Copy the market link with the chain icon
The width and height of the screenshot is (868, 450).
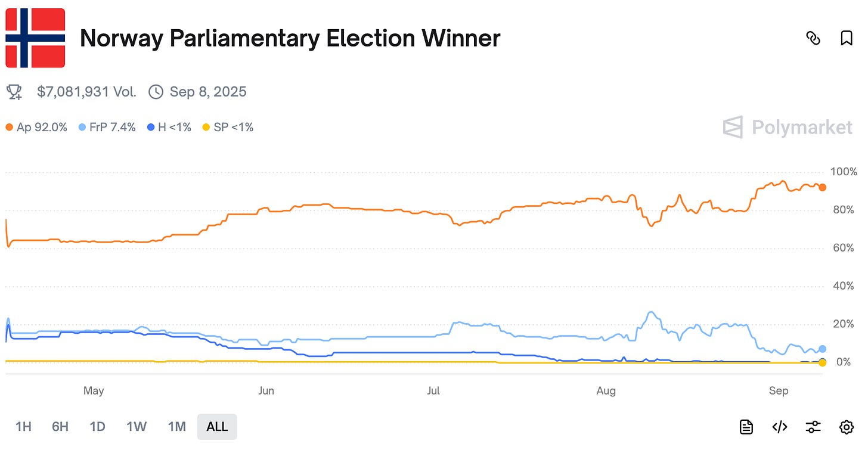(x=813, y=38)
